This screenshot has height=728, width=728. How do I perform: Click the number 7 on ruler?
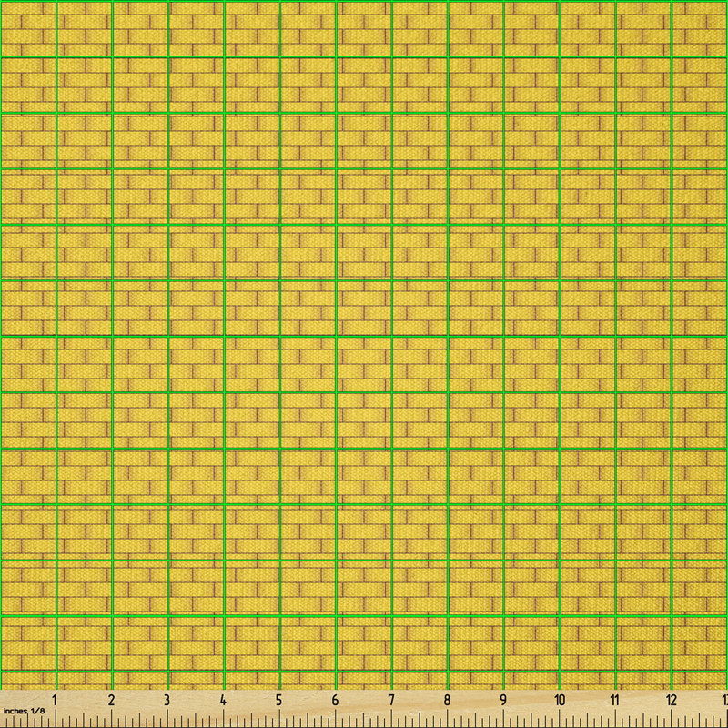(x=391, y=700)
